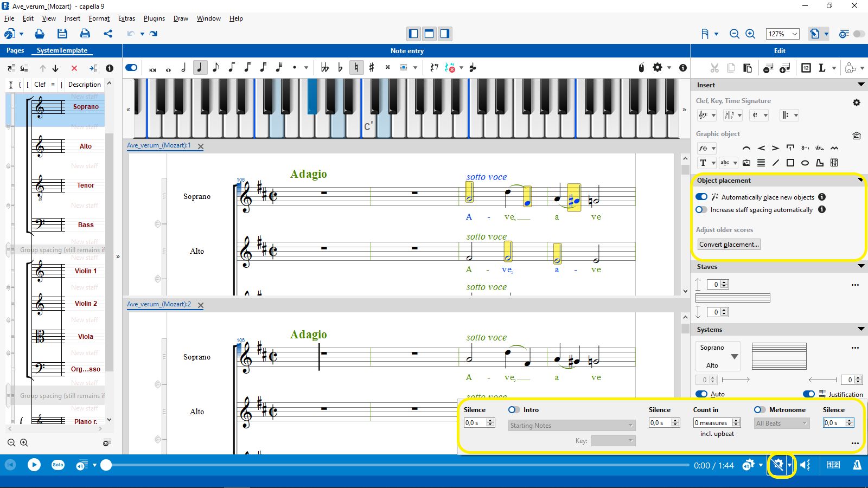Image resolution: width=868 pixels, height=488 pixels.
Task: Select the eighth note duration
Action: pyautogui.click(x=216, y=68)
